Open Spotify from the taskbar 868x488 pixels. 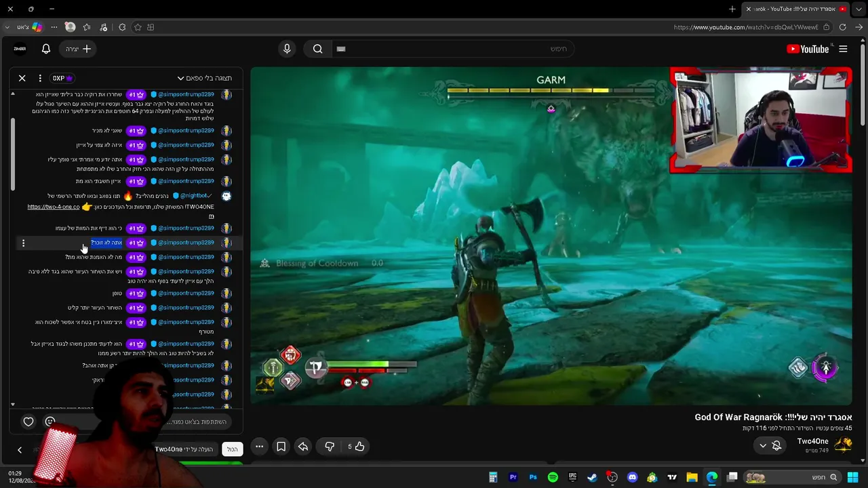[x=553, y=477]
